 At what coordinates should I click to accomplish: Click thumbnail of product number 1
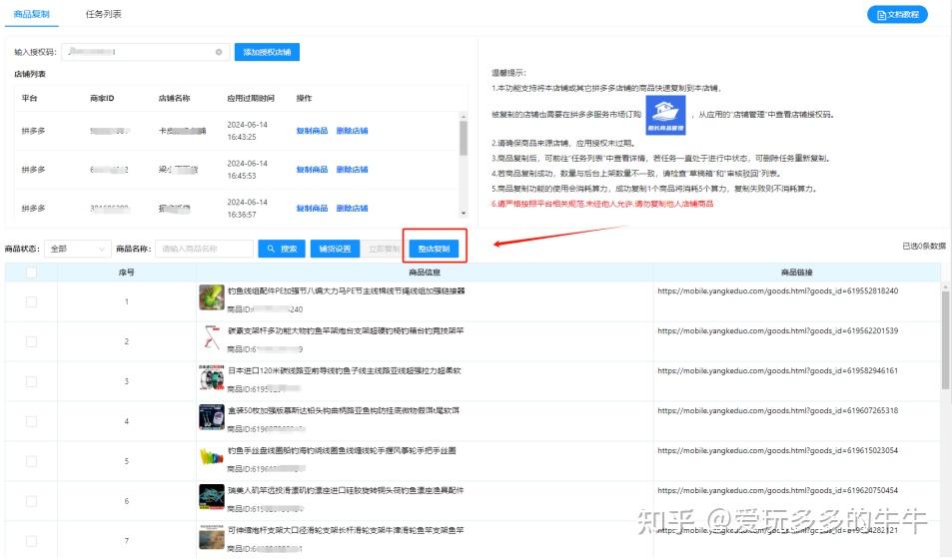[212, 297]
